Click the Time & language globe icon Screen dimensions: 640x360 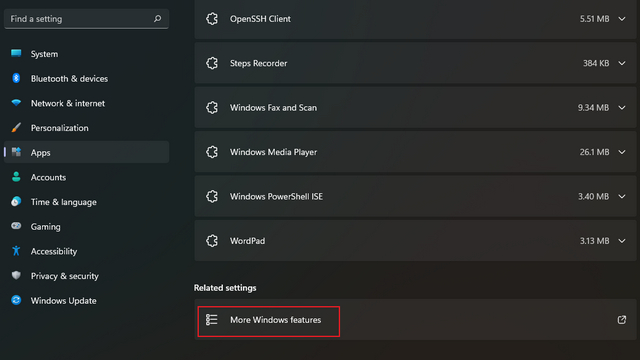(16, 201)
